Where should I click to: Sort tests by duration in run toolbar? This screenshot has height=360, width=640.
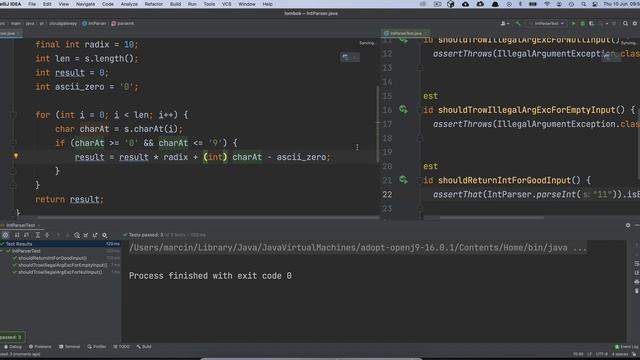pyautogui.click(x=27, y=235)
